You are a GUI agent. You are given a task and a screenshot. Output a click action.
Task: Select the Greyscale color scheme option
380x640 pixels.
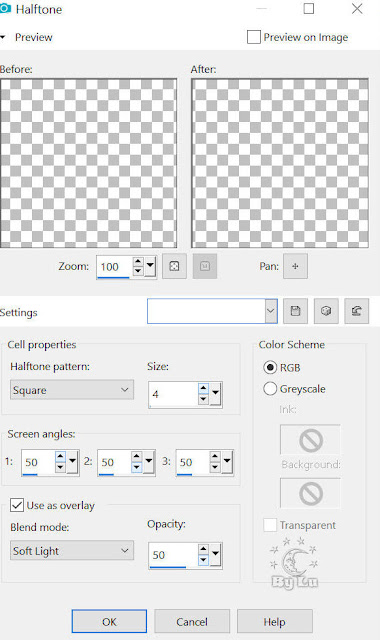270,389
